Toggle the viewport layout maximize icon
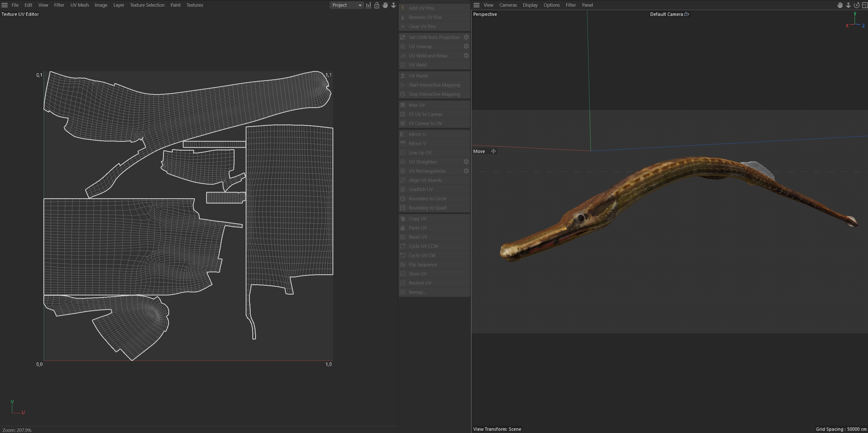Viewport: 868px width, 433px height. click(864, 5)
